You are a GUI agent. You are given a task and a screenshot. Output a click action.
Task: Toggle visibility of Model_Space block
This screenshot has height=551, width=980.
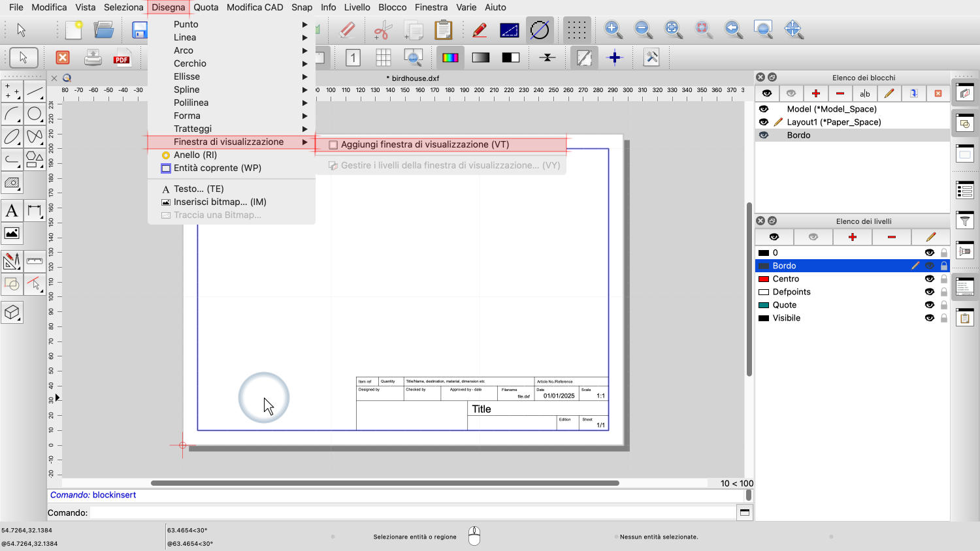coord(764,109)
